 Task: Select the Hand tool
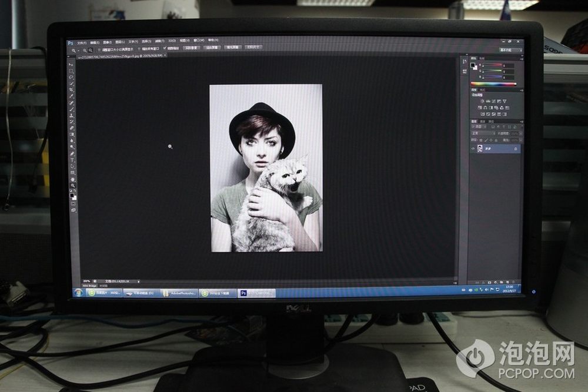click(73, 179)
